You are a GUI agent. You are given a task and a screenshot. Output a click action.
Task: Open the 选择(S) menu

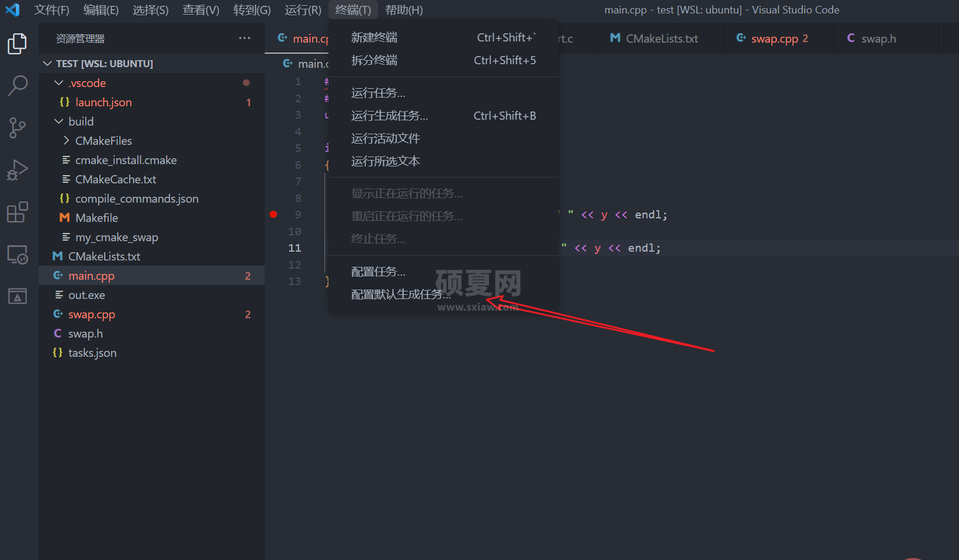[150, 10]
